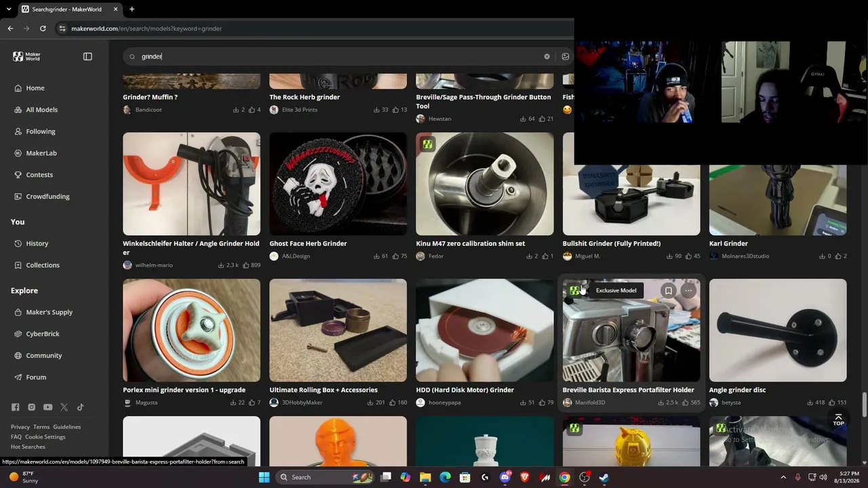The width and height of the screenshot is (868, 488).
Task: Open the taskbar clock and date
Action: coord(848,477)
